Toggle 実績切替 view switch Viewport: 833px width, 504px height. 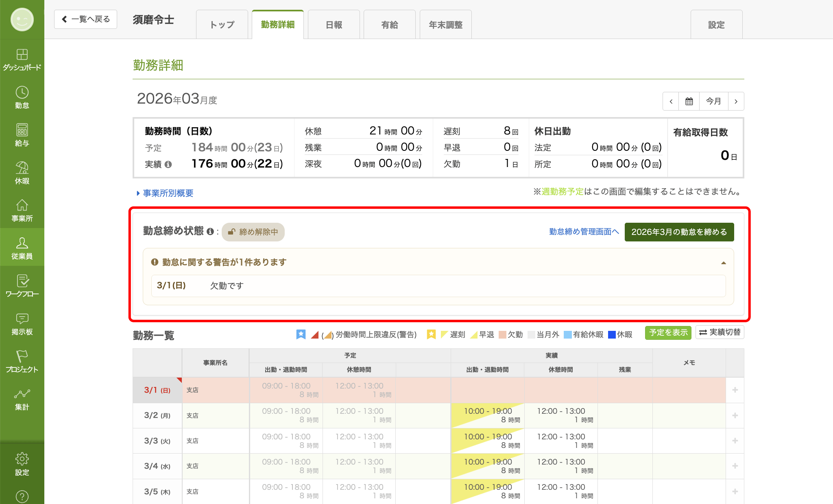point(720,332)
